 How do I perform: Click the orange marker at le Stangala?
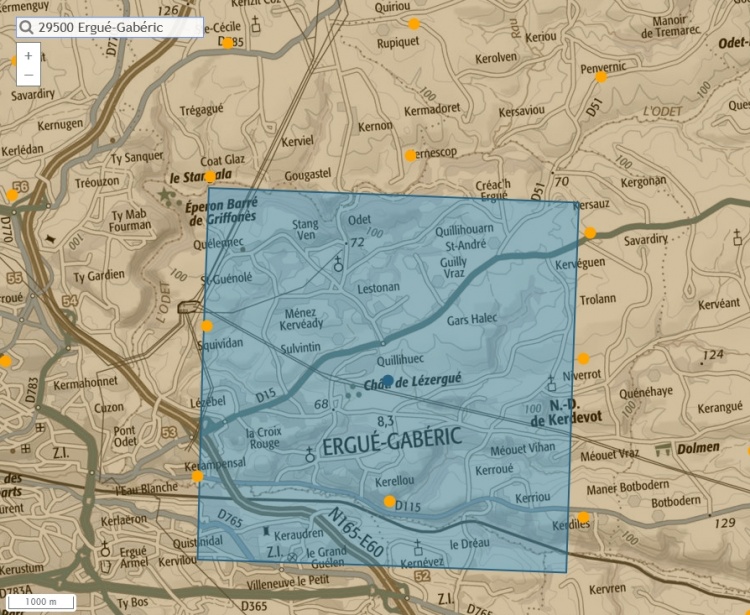pyautogui.click(x=211, y=173)
